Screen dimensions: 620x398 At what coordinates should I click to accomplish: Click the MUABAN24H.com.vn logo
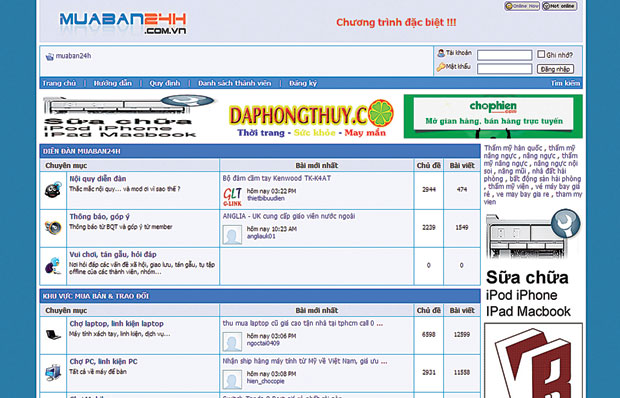(x=123, y=23)
